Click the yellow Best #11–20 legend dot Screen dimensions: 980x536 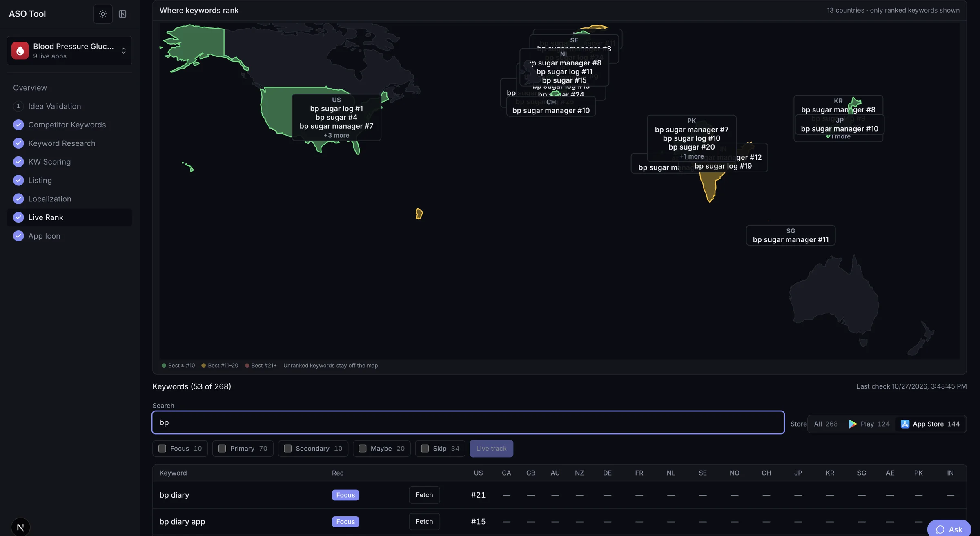pyautogui.click(x=203, y=366)
